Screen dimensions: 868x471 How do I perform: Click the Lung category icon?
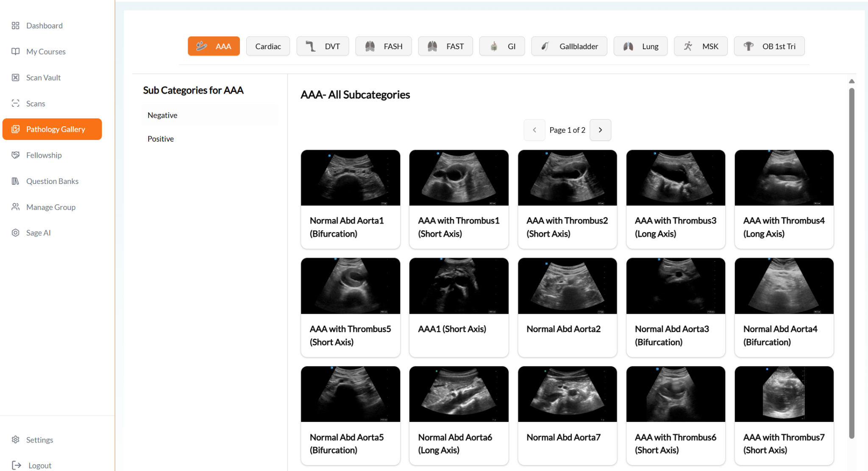[628, 46]
